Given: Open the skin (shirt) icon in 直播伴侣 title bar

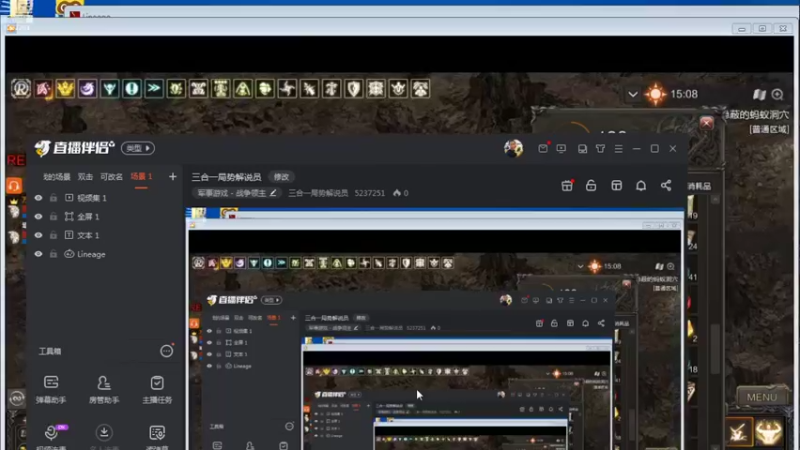Looking at the screenshot, I should point(601,148).
